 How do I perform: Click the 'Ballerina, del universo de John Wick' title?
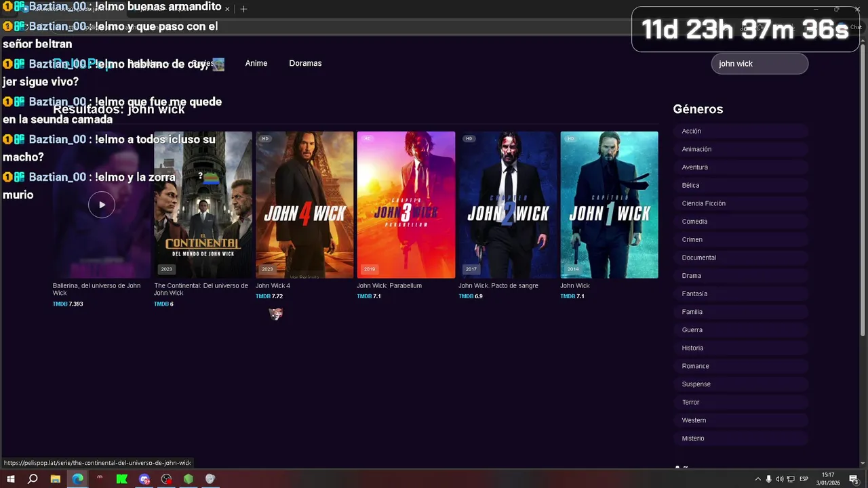coord(97,289)
